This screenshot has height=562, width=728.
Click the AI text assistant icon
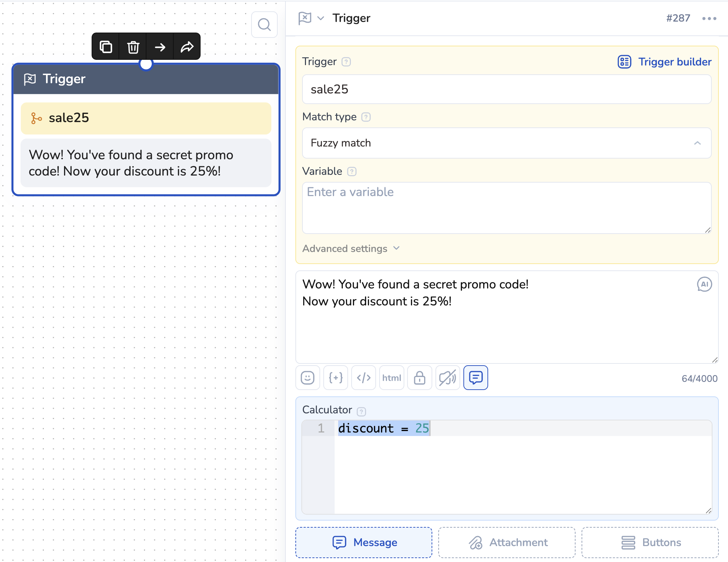click(x=704, y=284)
